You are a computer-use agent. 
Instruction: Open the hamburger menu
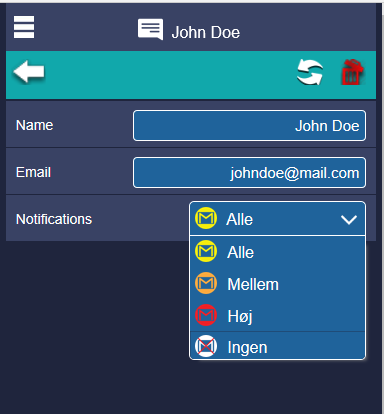click(x=24, y=27)
